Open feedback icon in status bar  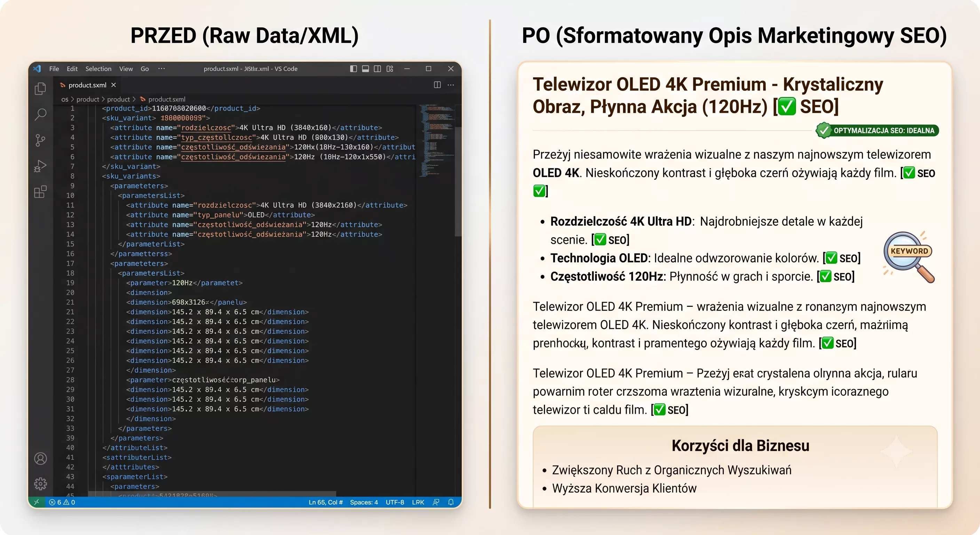click(x=436, y=502)
